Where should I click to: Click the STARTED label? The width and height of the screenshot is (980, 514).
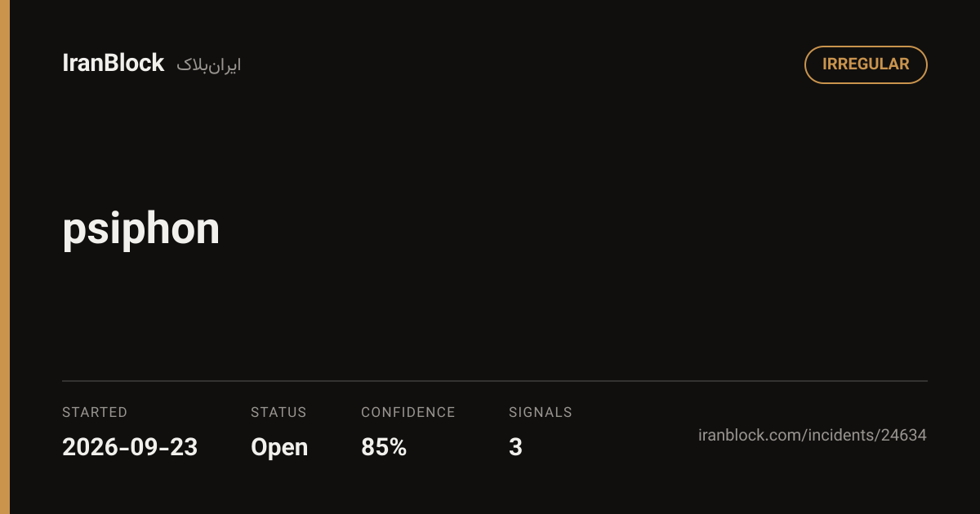[95, 412]
